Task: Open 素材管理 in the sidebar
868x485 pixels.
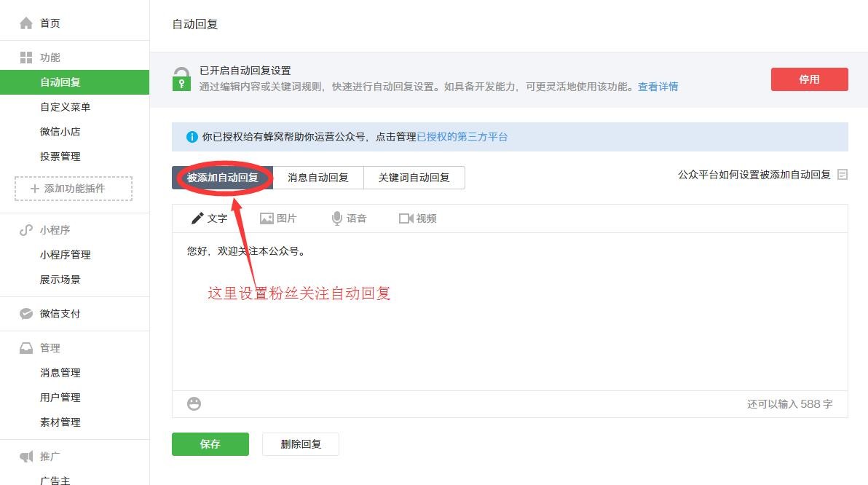Action: point(60,422)
